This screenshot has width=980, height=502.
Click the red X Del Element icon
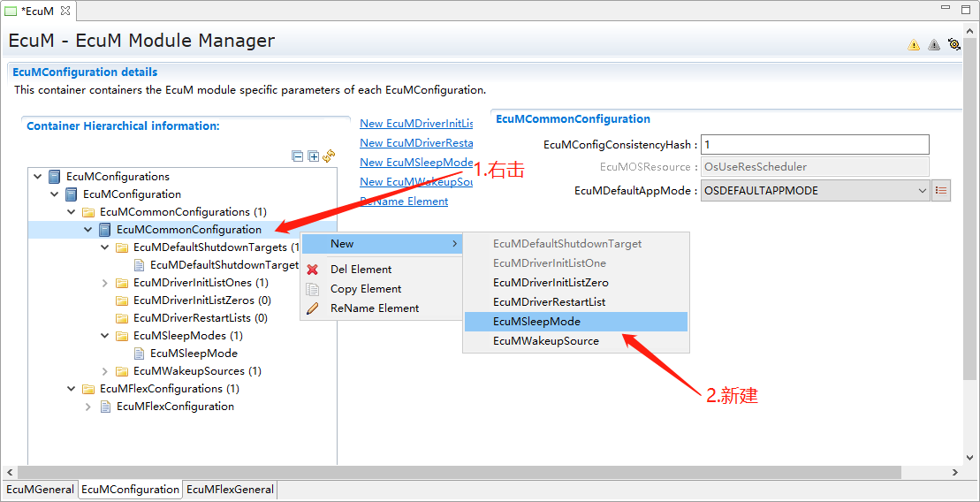pyautogui.click(x=312, y=270)
